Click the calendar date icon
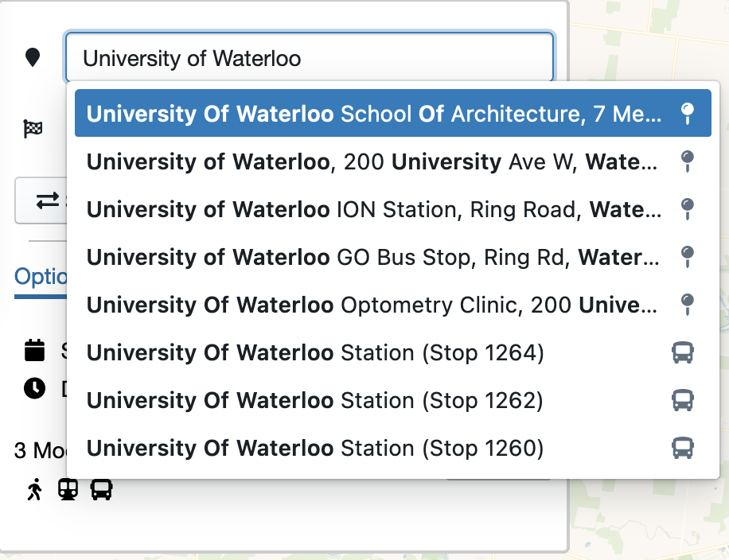The image size is (729, 560). [x=34, y=350]
